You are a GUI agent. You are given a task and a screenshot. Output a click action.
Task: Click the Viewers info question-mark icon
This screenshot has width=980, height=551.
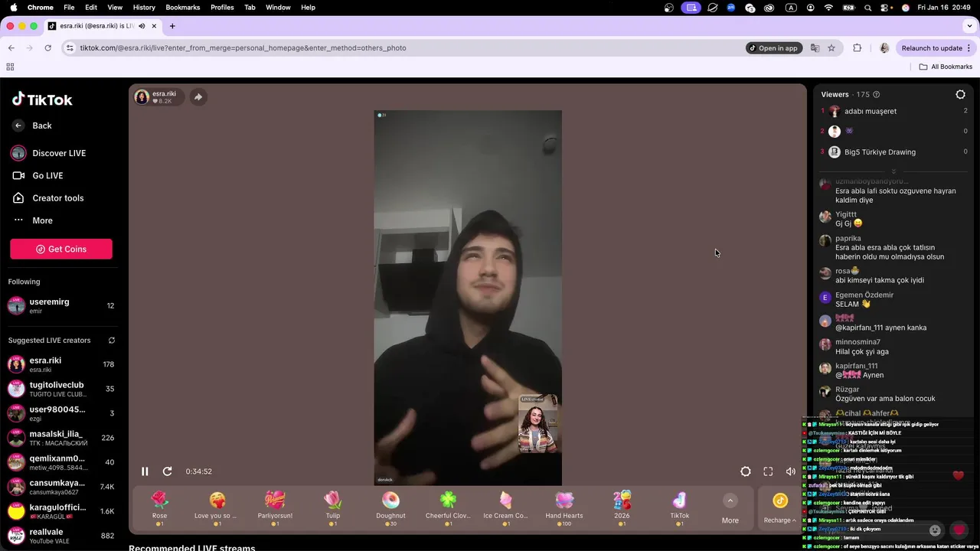click(x=877, y=95)
